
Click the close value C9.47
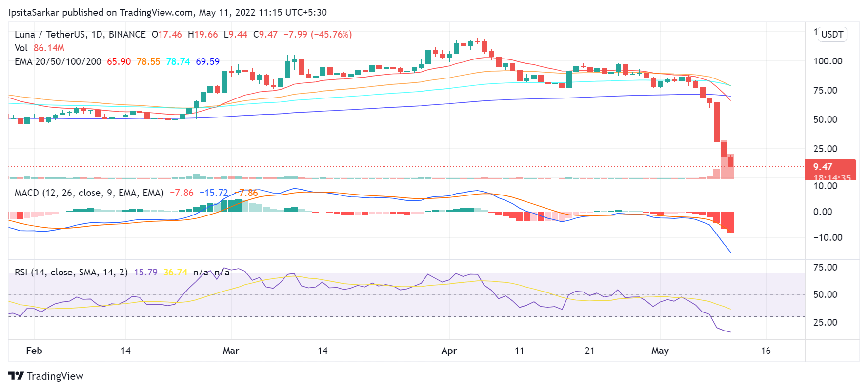(x=265, y=34)
